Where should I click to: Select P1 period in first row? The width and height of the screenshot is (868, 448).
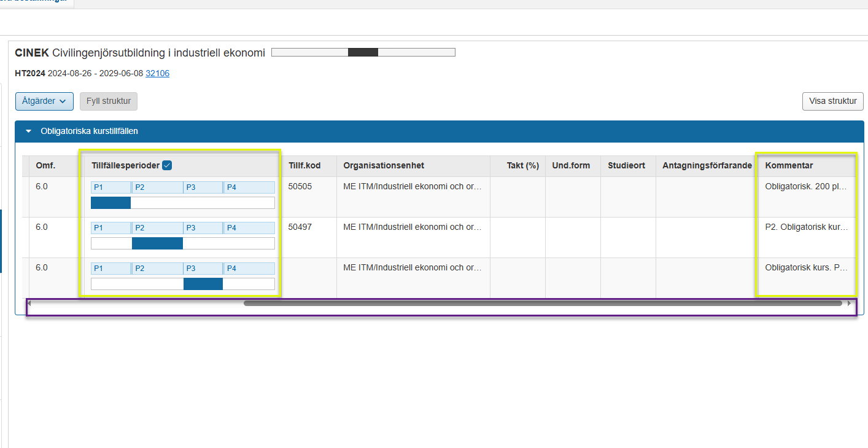pyautogui.click(x=110, y=187)
